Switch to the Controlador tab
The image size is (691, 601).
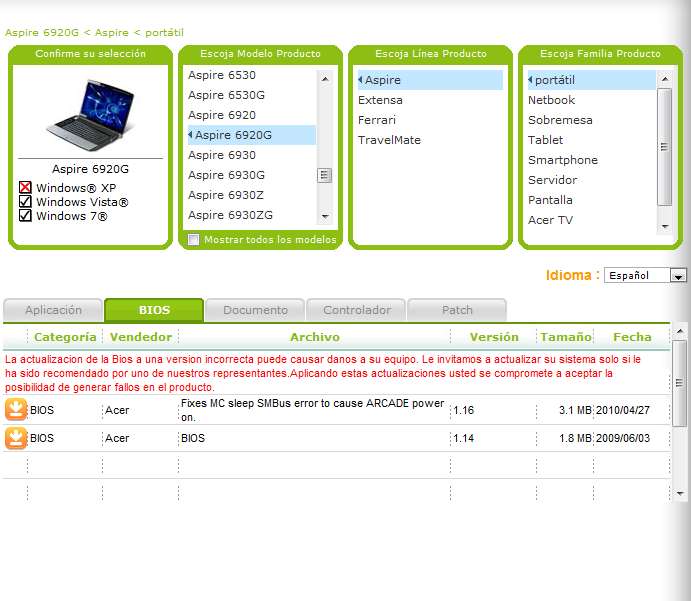[x=357, y=310]
